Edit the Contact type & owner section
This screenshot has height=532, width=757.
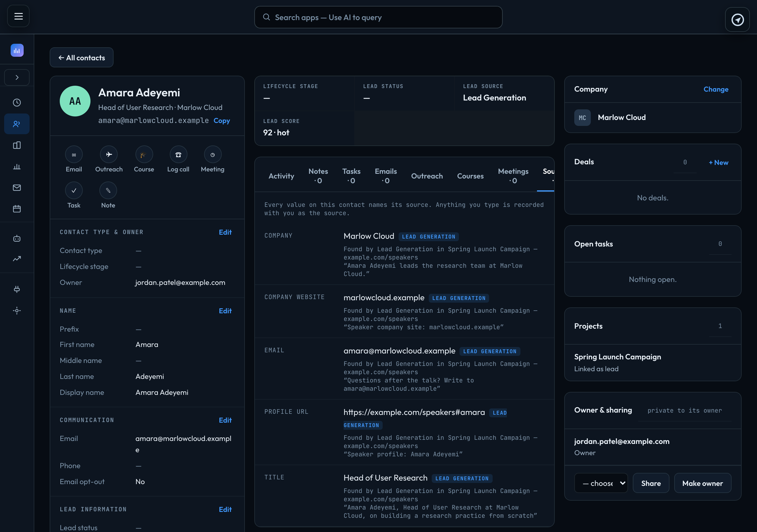click(225, 232)
